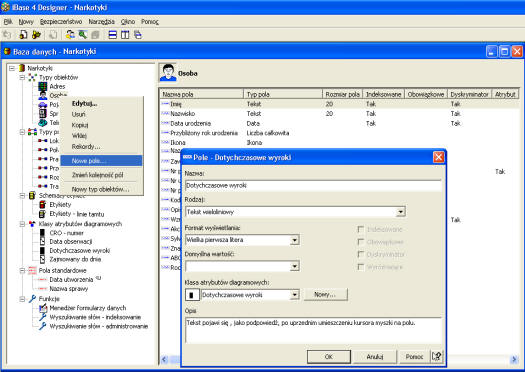Click horizontal scrollbar right arrow
The height and width of the screenshot is (372, 525).
(x=514, y=360)
